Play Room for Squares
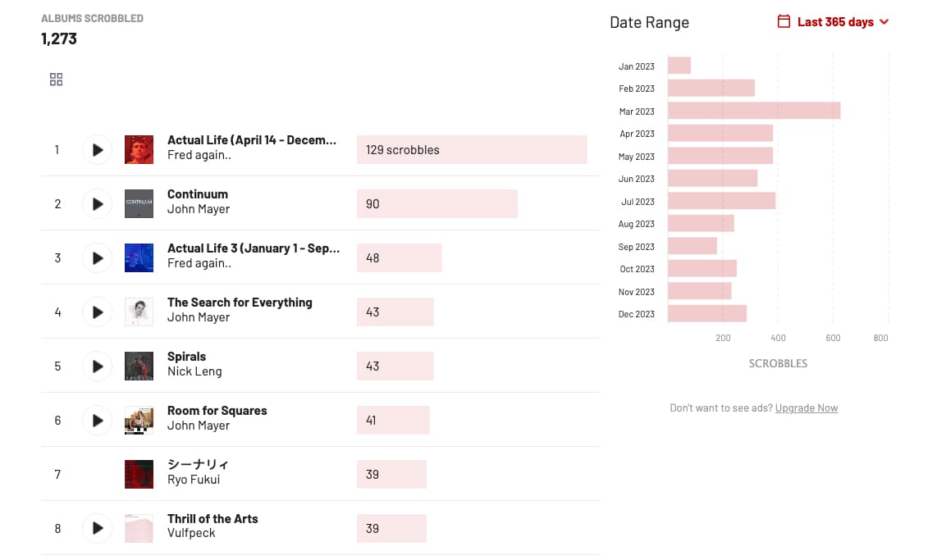This screenshot has width=946, height=560. (97, 420)
